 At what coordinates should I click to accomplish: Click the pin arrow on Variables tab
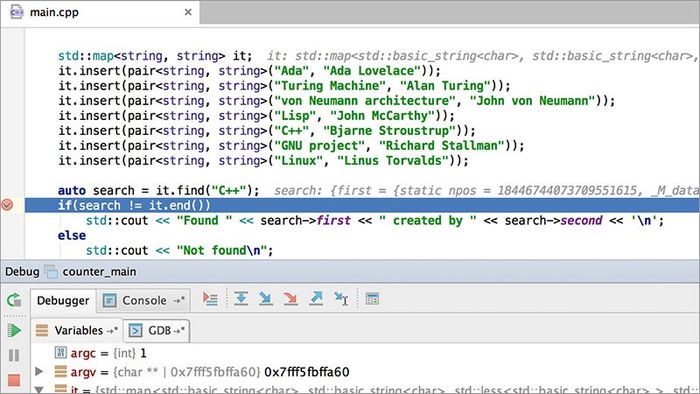112,331
